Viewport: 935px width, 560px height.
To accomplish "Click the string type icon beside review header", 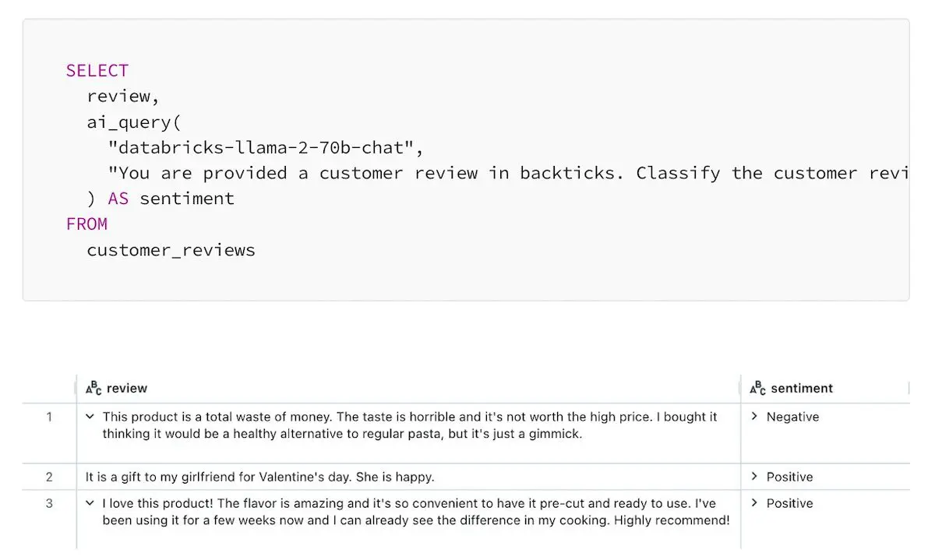I will point(91,387).
